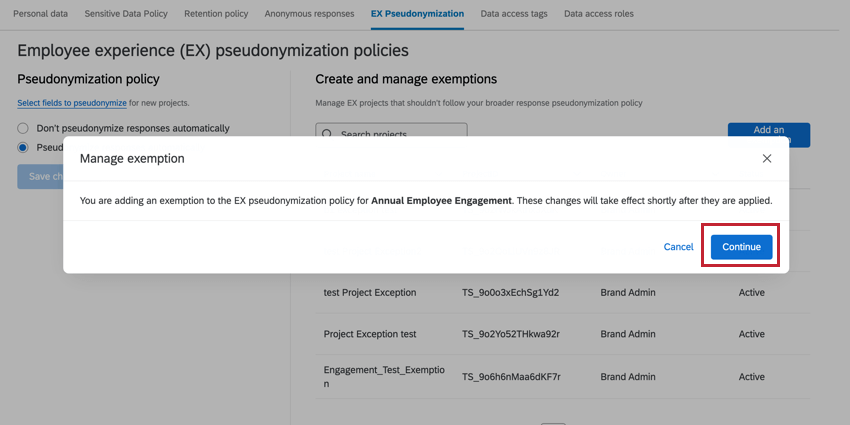Screen dimensions: 850x425
Task: Select the "test Project Exception" row
Action: click(370, 292)
